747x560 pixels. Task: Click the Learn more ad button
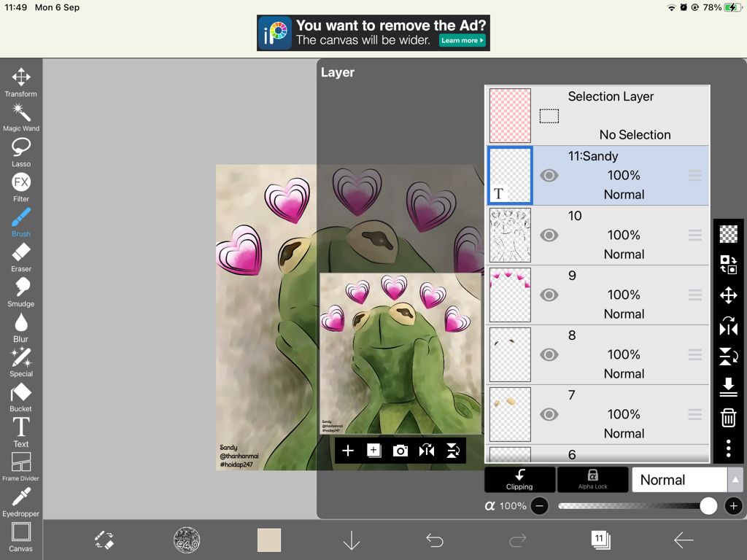coord(462,41)
